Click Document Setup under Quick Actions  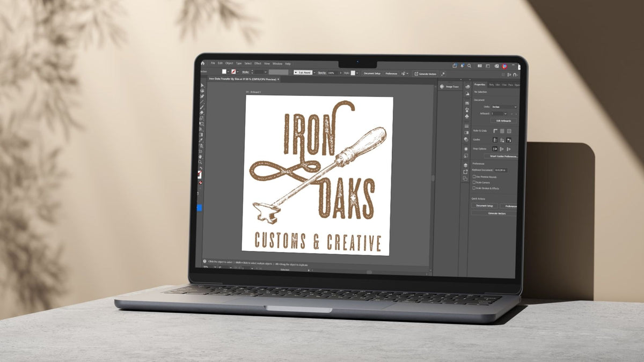pos(485,206)
